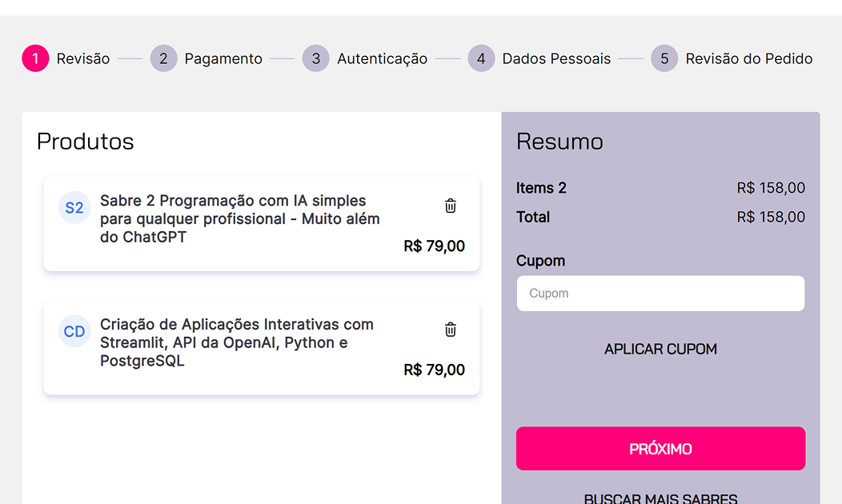Open the Sabre 2 Programação com IA title
The image size is (842, 504).
point(240,218)
